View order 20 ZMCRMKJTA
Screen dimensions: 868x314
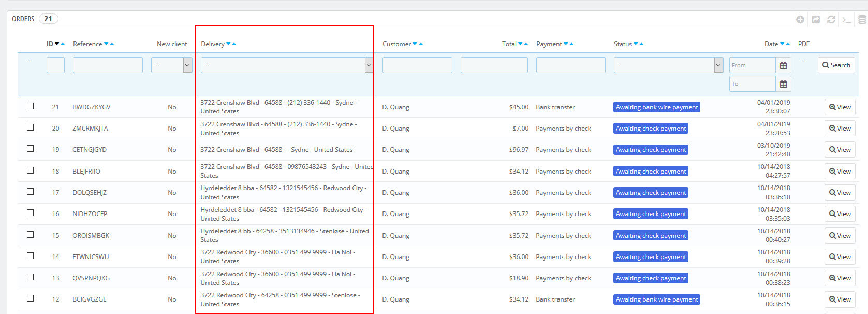click(x=840, y=129)
